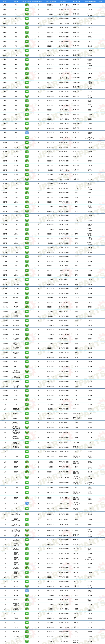Click the fuel icon in the Audi Q3 row
105x644 pixels.
[27, 138]
